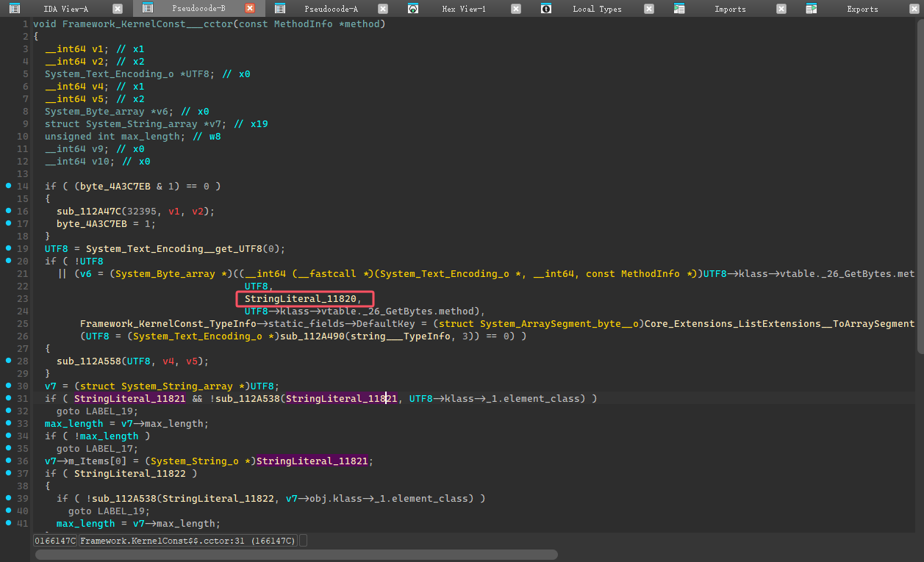Select the red-boxed StringLiteral_11820 identifier
The height and width of the screenshot is (562, 924).
[300, 298]
